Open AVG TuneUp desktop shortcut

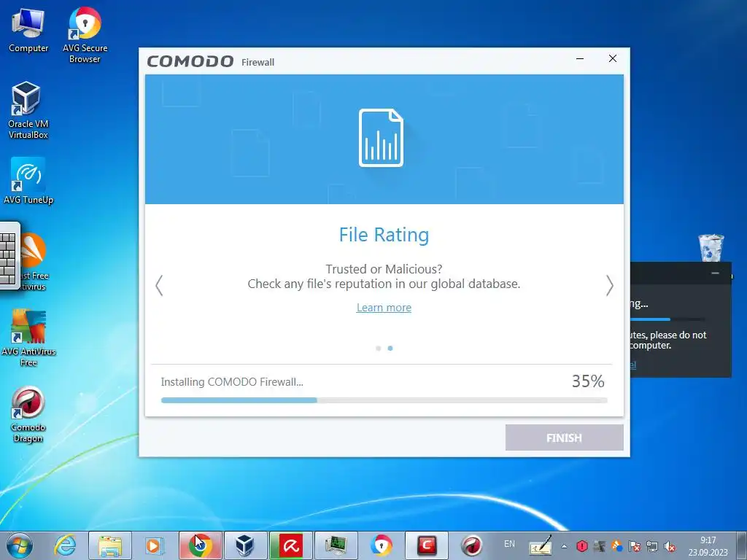coord(28,181)
